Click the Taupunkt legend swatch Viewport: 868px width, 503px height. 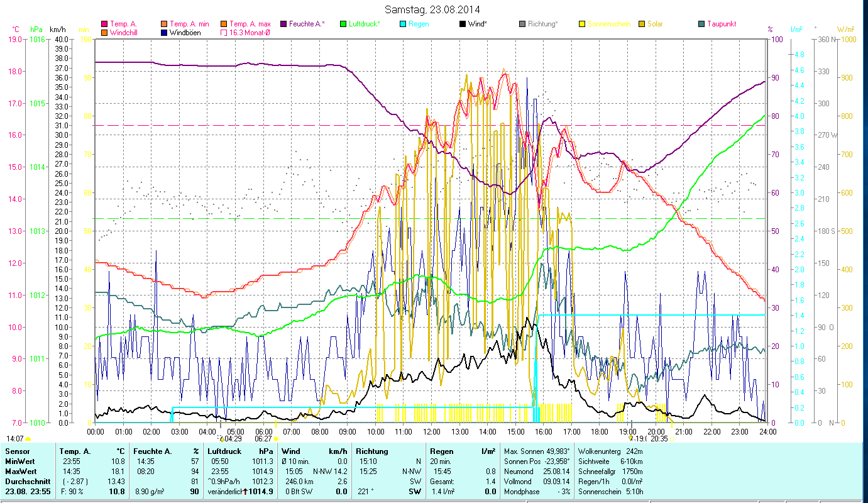click(x=701, y=24)
